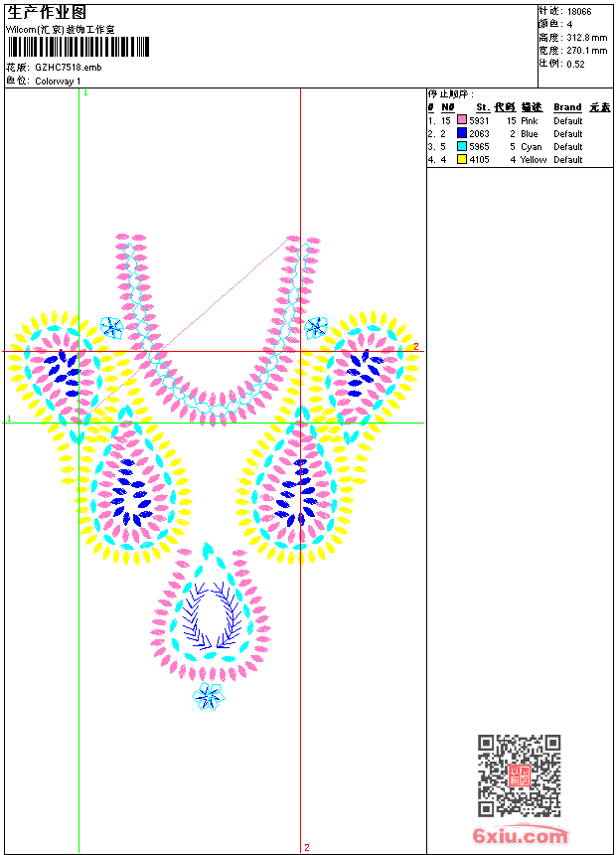This screenshot has width=616, height=855.
Task: Click the height value 312.8 mm
Action: click(x=586, y=38)
